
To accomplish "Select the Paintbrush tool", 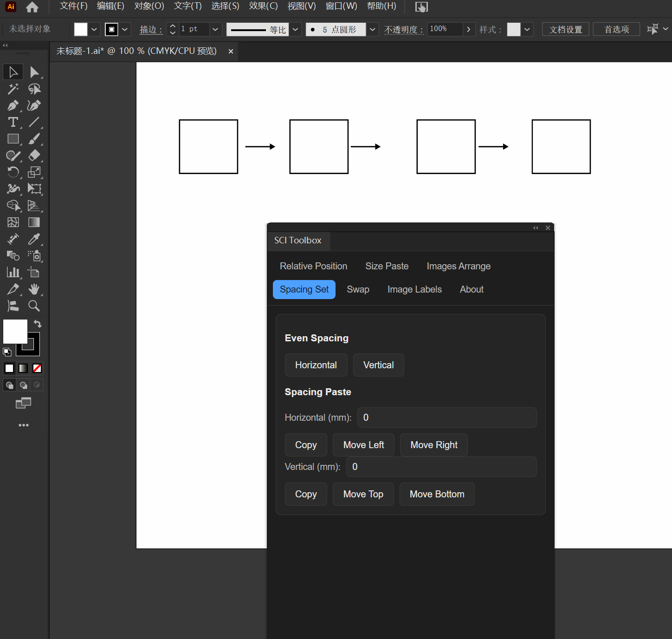I will pyautogui.click(x=34, y=139).
